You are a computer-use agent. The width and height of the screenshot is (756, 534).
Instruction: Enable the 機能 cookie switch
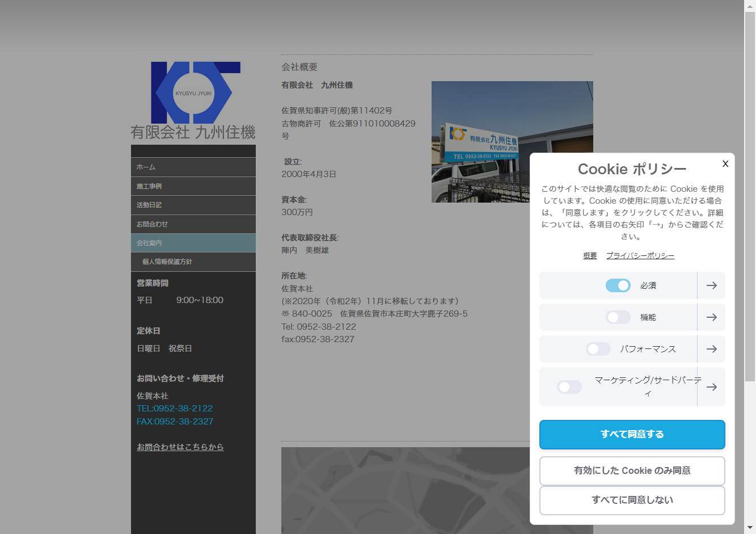point(618,317)
